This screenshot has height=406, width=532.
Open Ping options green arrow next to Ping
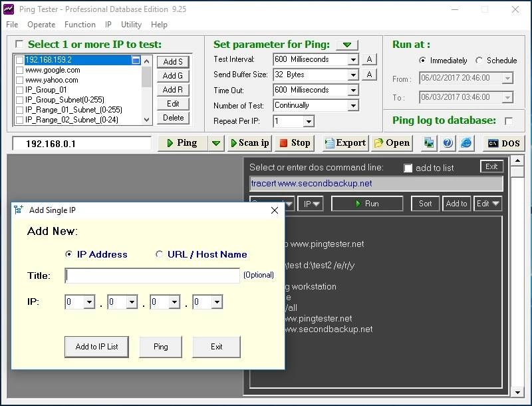(216, 143)
